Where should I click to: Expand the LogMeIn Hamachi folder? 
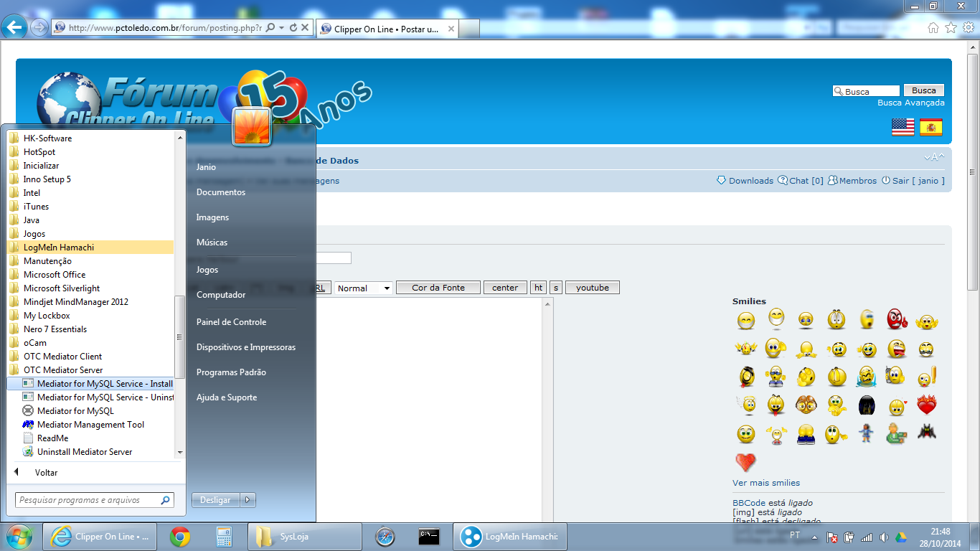[90, 248]
